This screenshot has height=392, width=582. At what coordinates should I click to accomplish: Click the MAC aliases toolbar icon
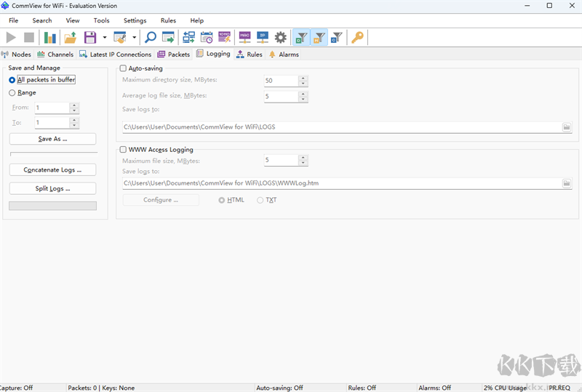coord(244,38)
